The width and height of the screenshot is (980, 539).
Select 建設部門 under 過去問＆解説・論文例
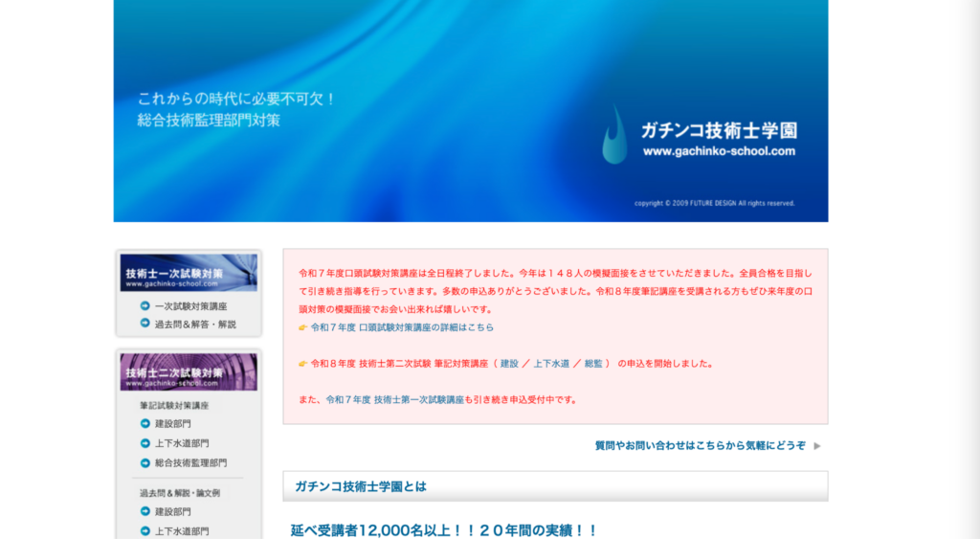click(173, 511)
